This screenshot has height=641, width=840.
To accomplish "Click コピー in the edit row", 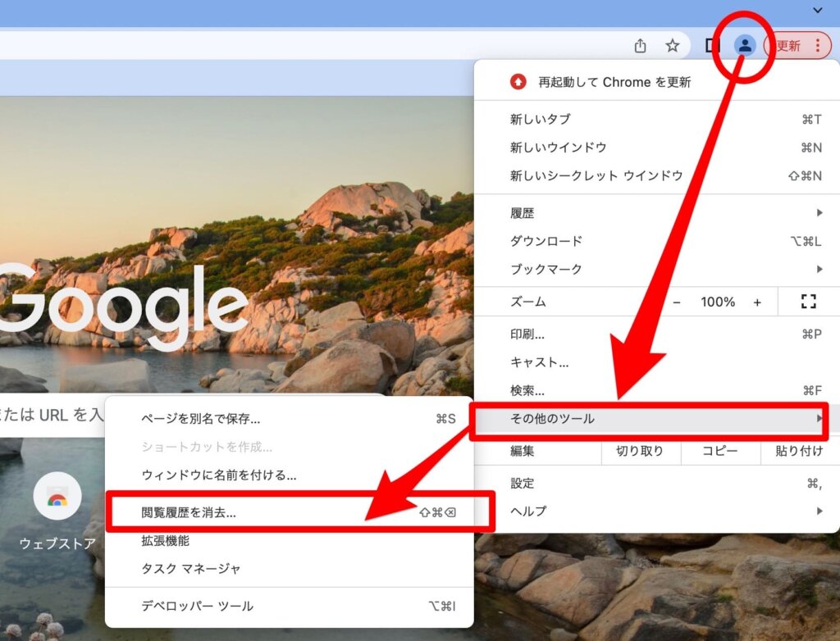I will [720, 451].
